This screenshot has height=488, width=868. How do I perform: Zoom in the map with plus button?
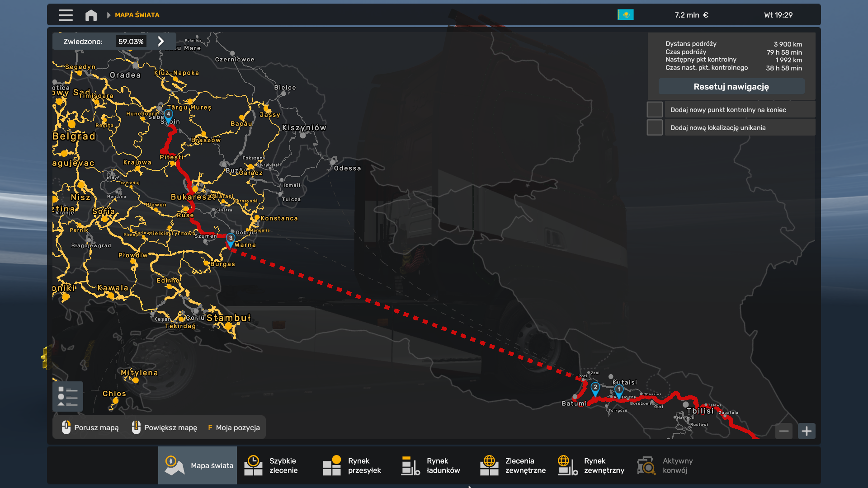pos(807,431)
